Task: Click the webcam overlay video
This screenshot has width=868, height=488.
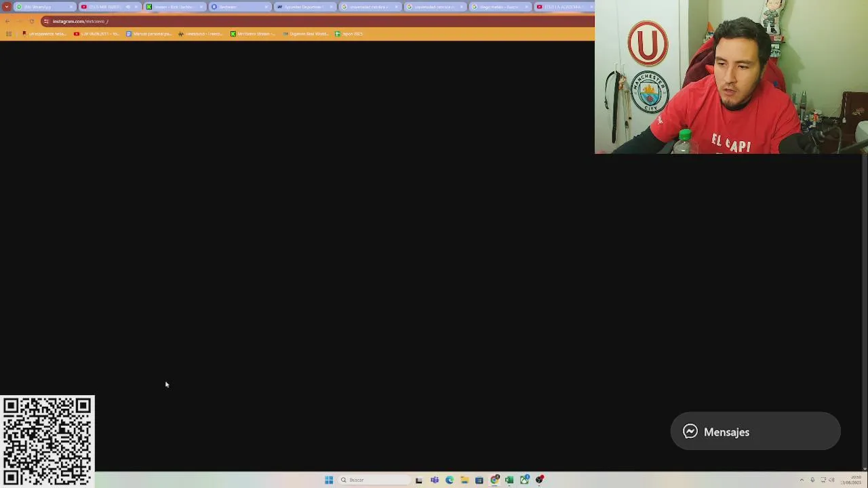Action: pyautogui.click(x=731, y=77)
